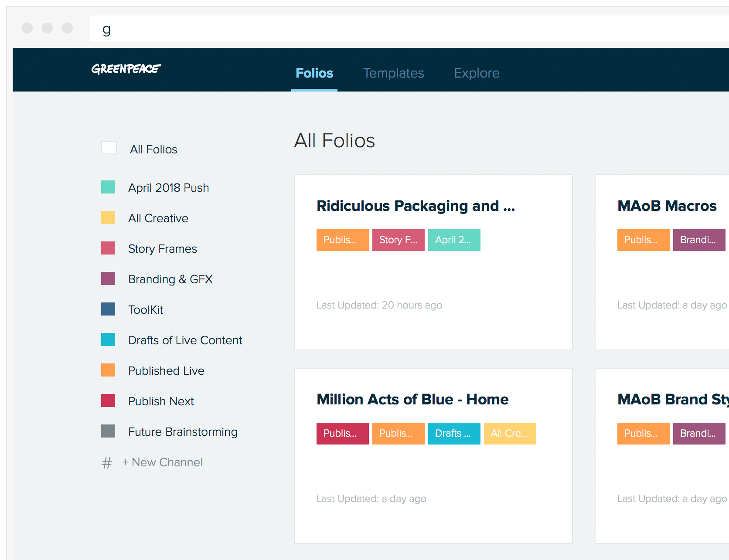The image size is (729, 560).
Task: Click the Greenpeace logo
Action: [x=126, y=69]
